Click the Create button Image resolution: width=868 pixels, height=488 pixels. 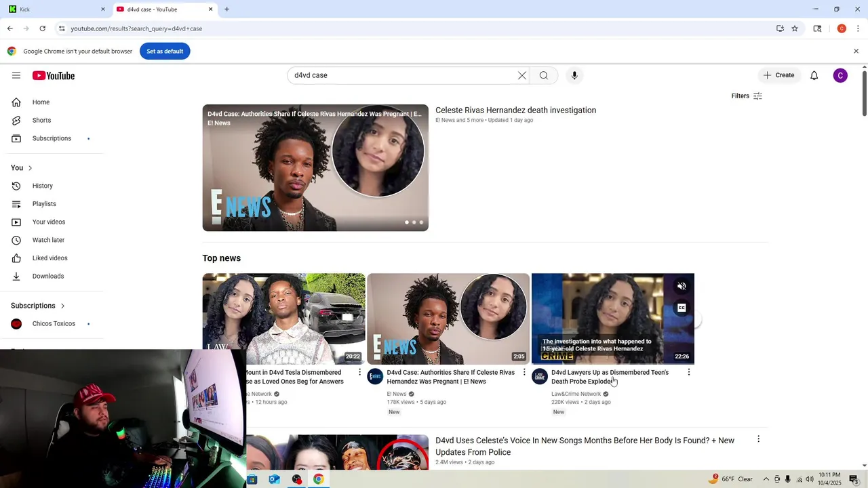[x=778, y=75]
